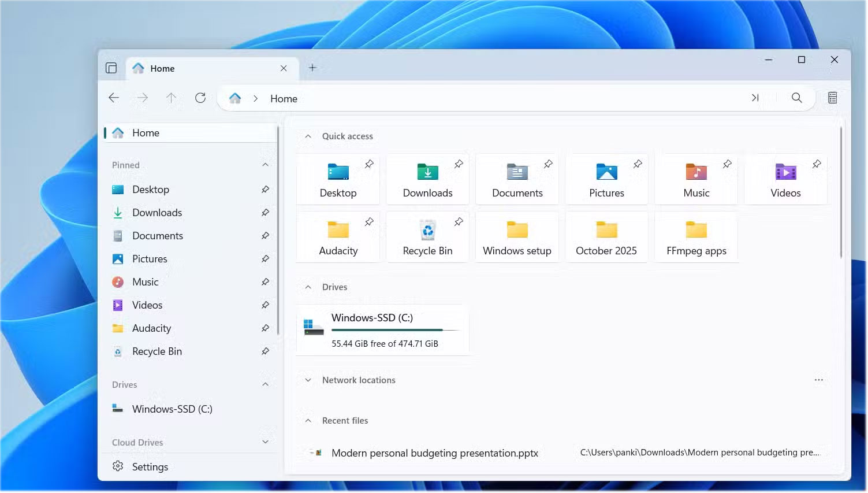Image resolution: width=868 pixels, height=493 pixels.
Task: Open the Gallery view icon
Action: coord(111,68)
